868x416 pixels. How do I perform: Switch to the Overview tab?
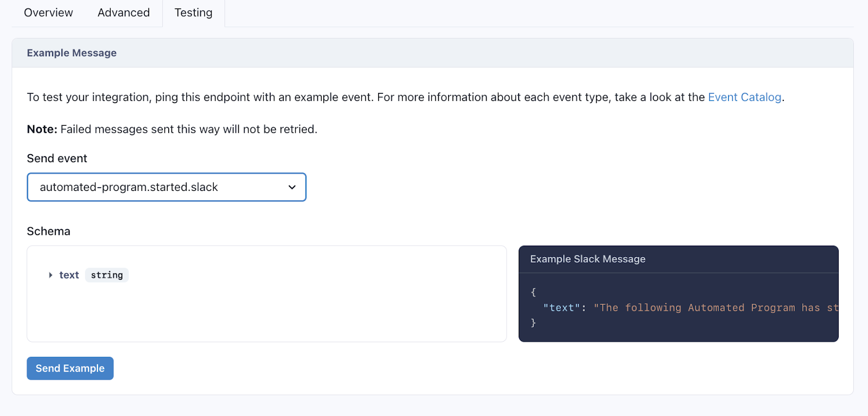(48, 13)
